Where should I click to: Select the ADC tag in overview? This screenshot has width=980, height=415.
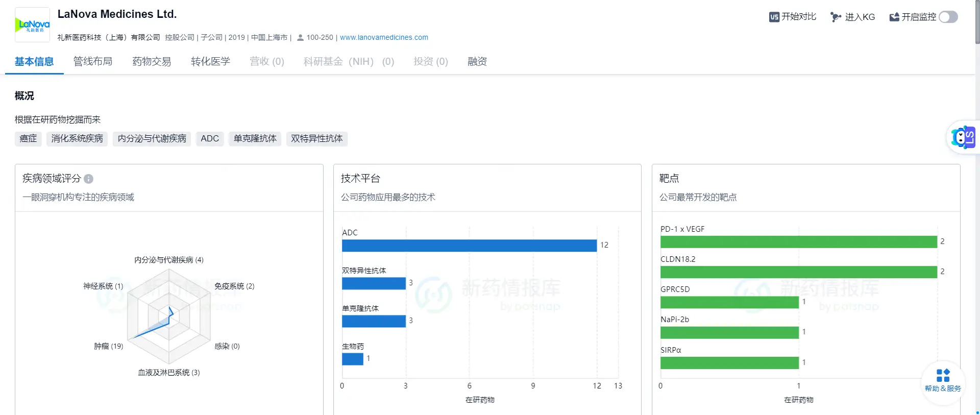pyautogui.click(x=209, y=138)
